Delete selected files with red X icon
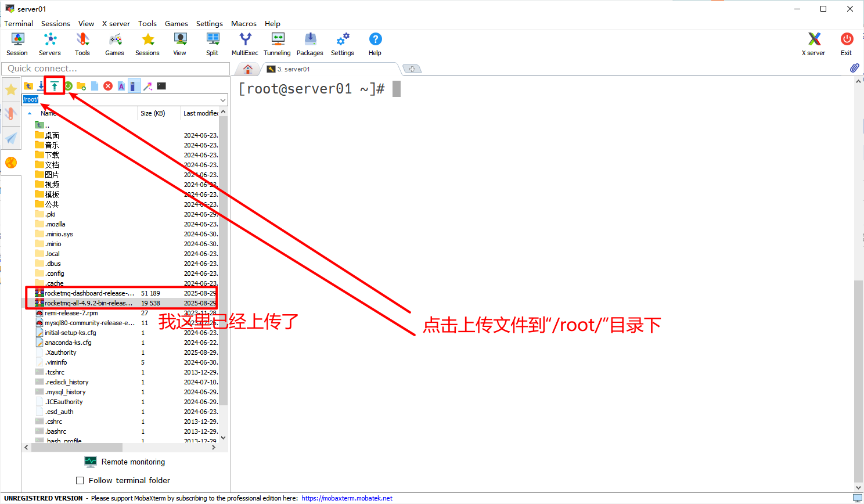864x504 pixels. pos(108,86)
